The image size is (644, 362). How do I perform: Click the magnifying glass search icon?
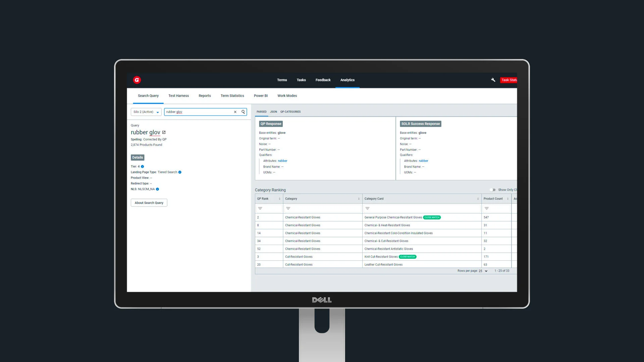click(243, 112)
